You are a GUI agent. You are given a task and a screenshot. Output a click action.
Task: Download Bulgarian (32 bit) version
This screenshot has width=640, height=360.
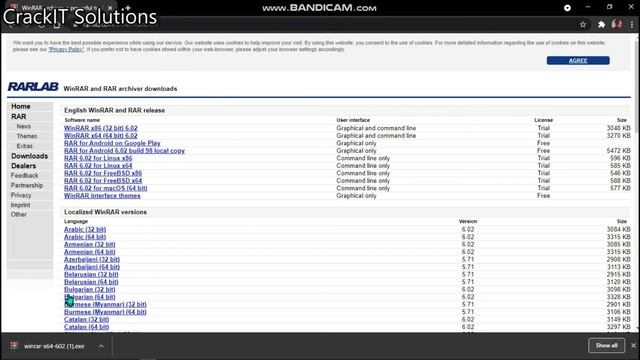click(90, 289)
